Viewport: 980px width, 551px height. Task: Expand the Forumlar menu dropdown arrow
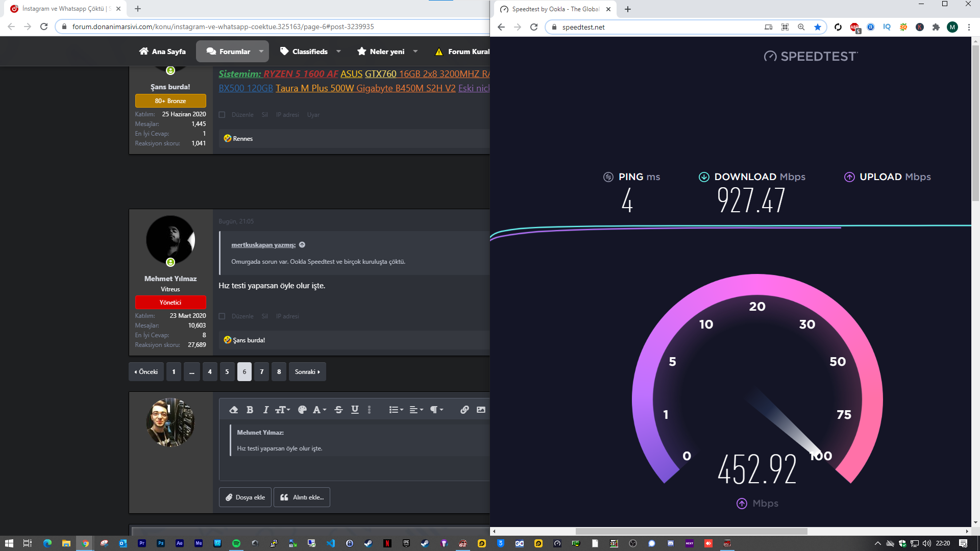point(261,52)
